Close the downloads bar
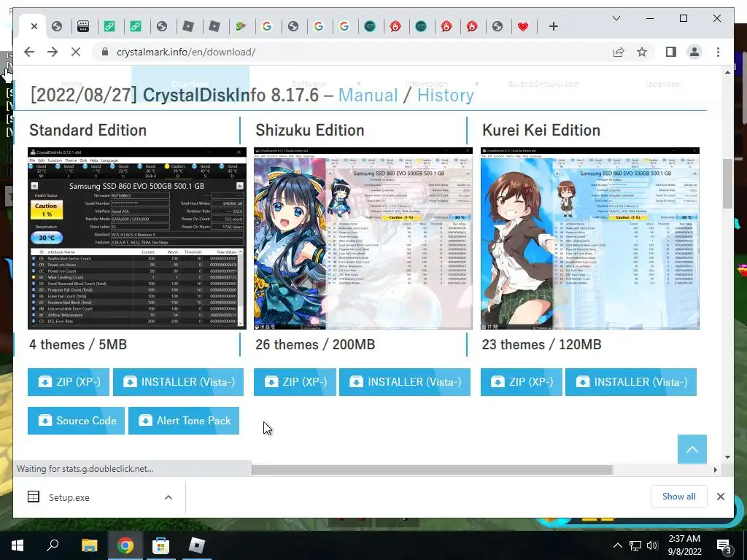 click(720, 497)
